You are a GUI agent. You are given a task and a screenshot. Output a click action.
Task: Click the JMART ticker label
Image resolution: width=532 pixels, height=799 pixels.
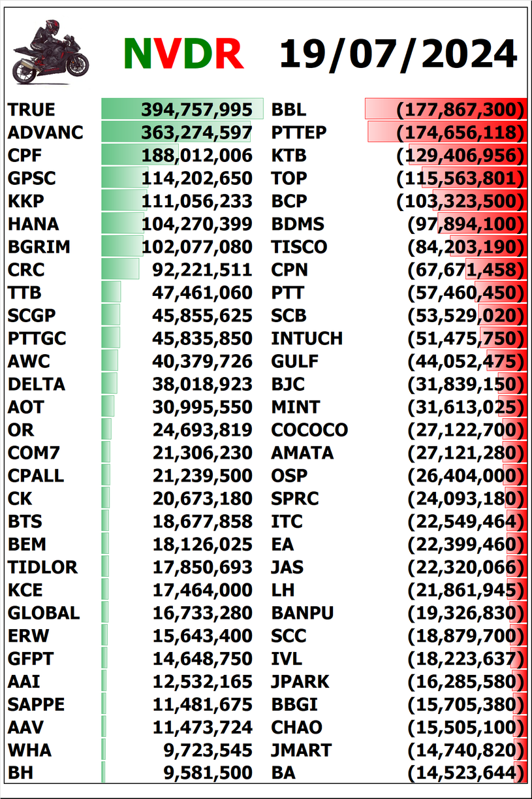pos(302,750)
